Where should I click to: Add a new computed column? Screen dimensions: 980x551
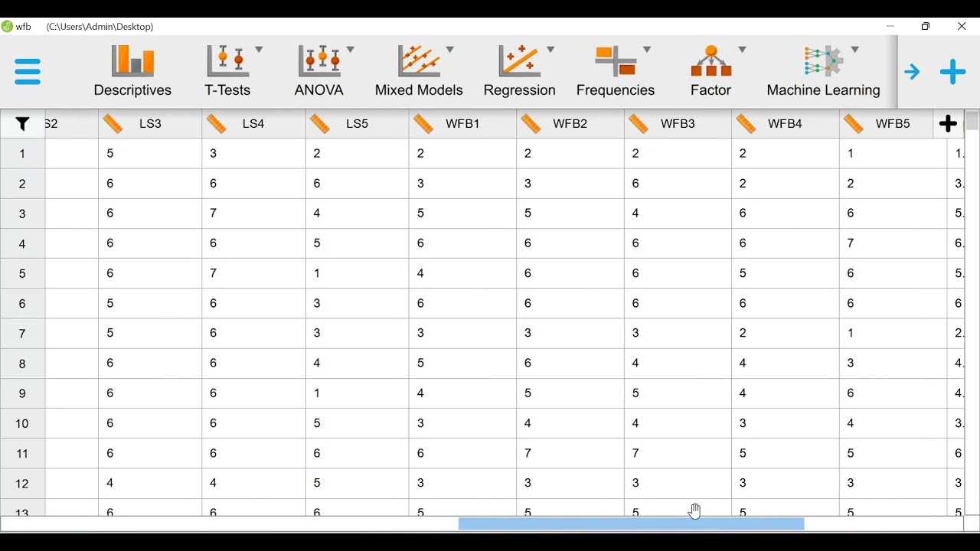[949, 124]
